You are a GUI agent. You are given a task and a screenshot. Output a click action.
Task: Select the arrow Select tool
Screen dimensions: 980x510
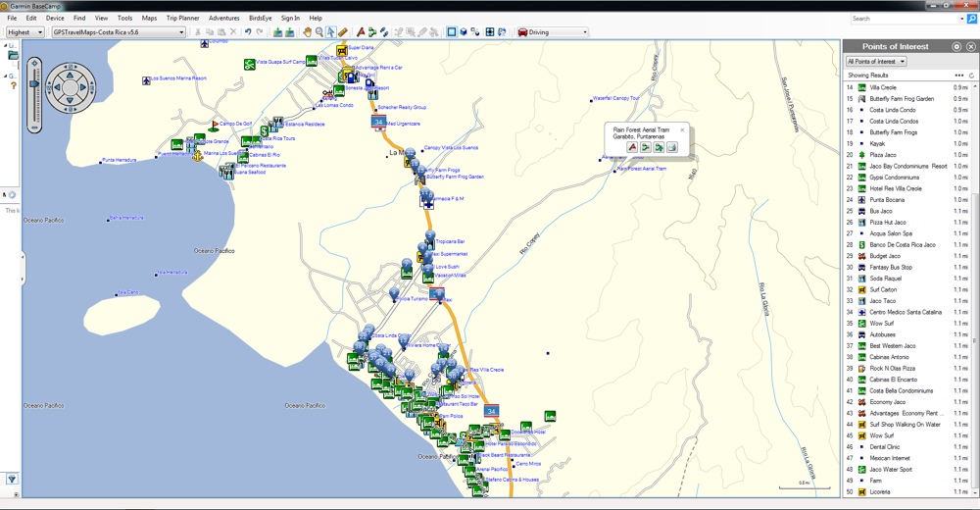point(330,32)
